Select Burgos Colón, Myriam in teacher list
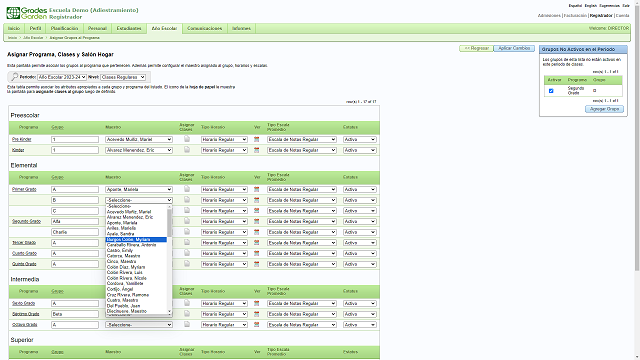This screenshot has width=640, height=360. (136, 240)
